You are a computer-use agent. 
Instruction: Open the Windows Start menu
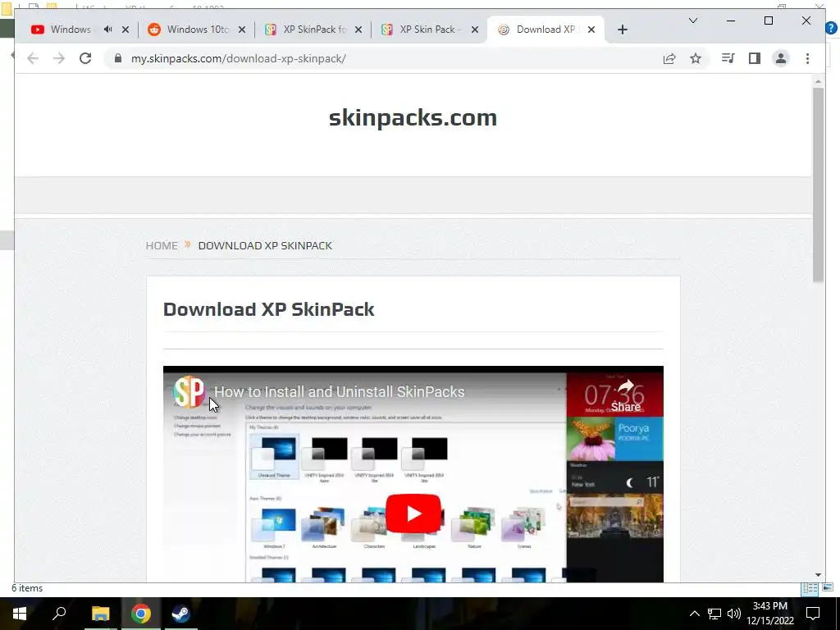20,614
